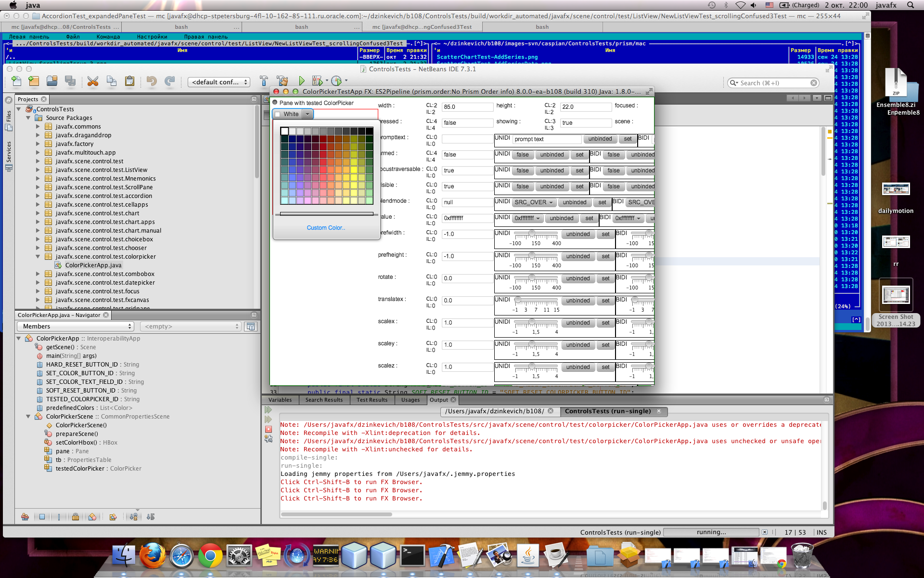Open Firefox from the dock

pyautogui.click(x=152, y=556)
